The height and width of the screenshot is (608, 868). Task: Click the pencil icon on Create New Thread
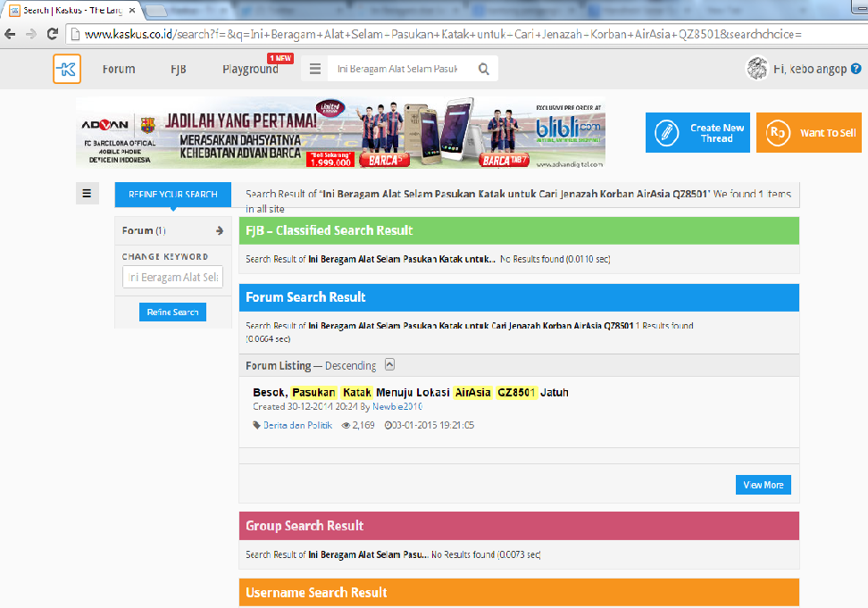[x=665, y=133]
